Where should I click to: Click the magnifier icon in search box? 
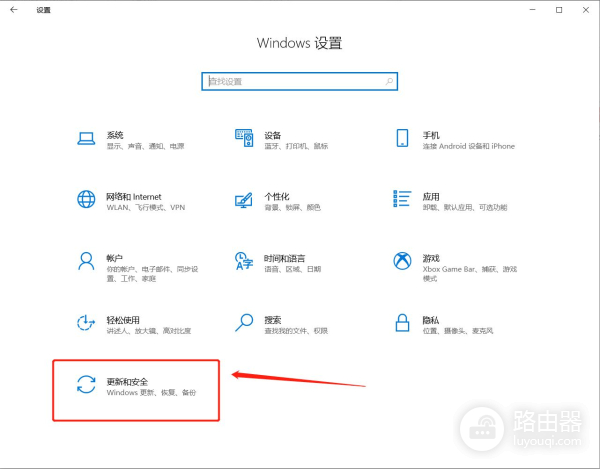click(389, 81)
